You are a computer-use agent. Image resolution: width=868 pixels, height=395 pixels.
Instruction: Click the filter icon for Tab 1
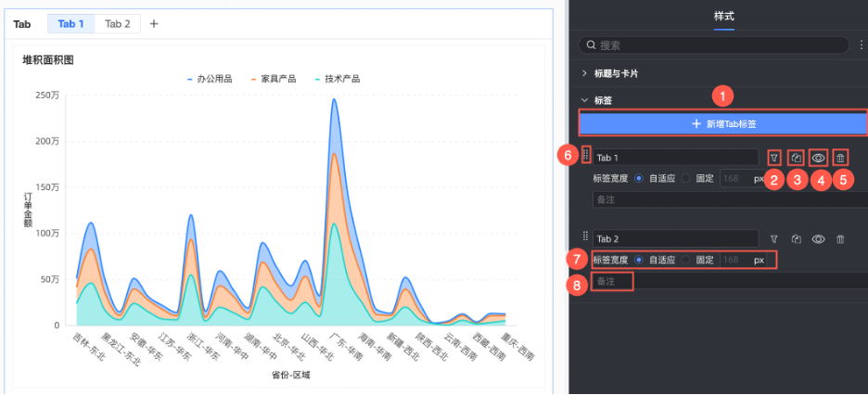pyautogui.click(x=773, y=159)
